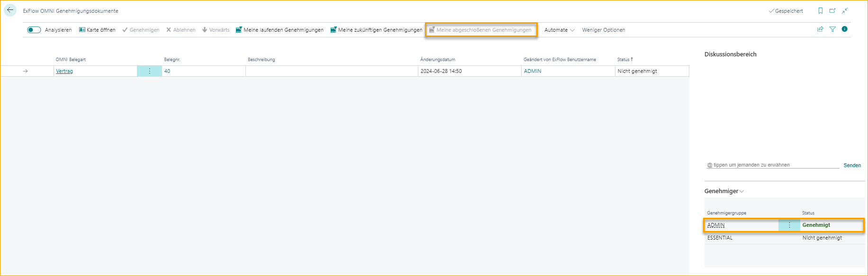Expand the Automate dropdown menu
The width and height of the screenshot is (868, 276).
click(x=559, y=30)
